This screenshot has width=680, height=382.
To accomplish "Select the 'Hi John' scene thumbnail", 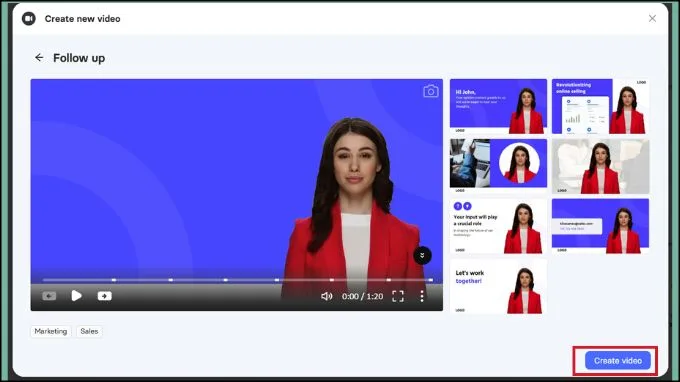I will pyautogui.click(x=498, y=106).
